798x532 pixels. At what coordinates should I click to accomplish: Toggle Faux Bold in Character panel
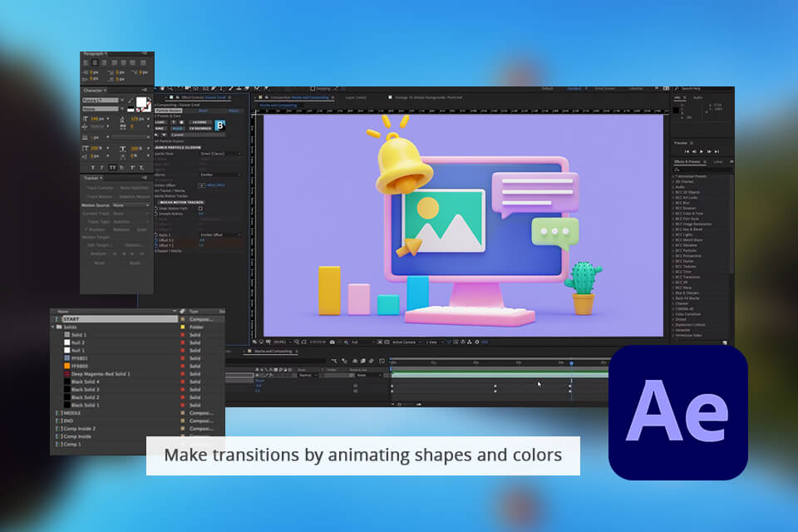click(92, 167)
